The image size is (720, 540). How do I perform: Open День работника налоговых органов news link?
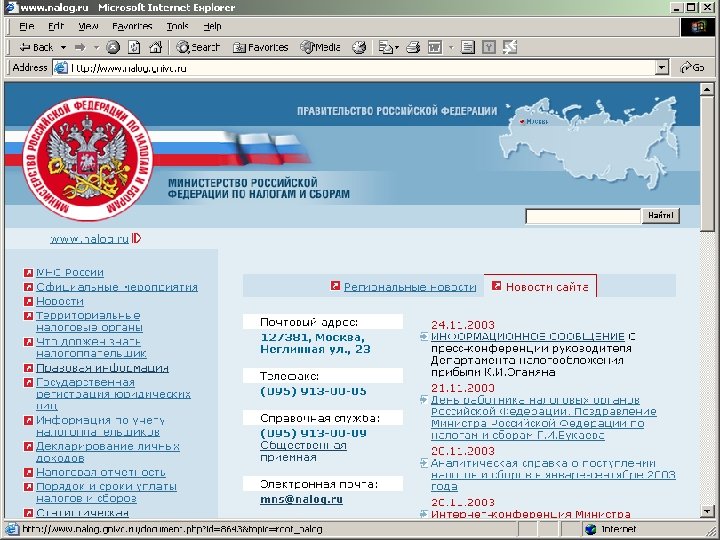tap(544, 418)
